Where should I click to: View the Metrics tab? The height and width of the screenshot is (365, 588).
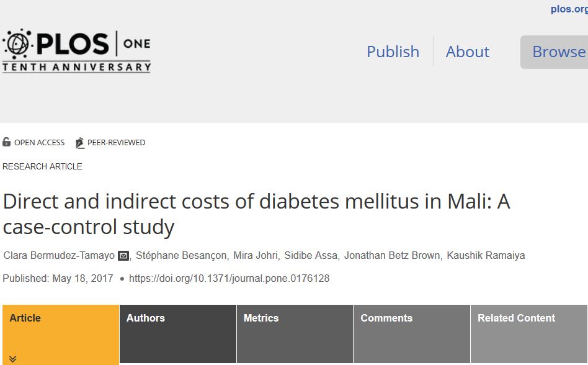(x=295, y=318)
